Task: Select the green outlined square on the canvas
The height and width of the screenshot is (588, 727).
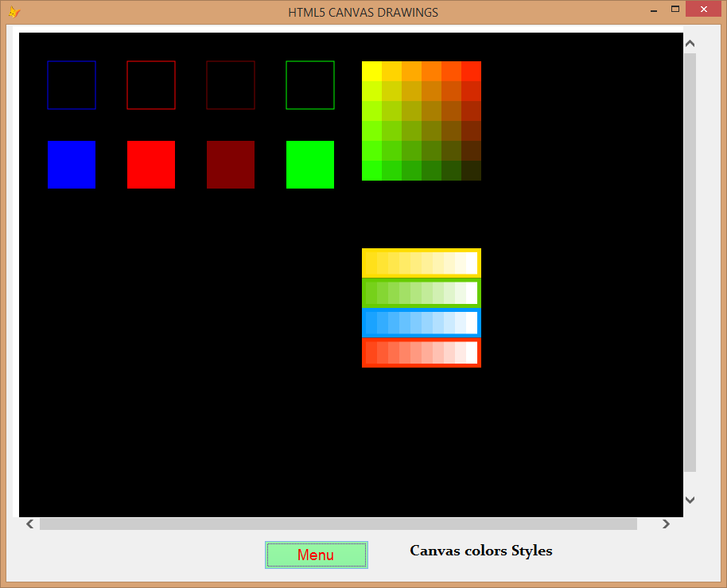Action: 310,84
